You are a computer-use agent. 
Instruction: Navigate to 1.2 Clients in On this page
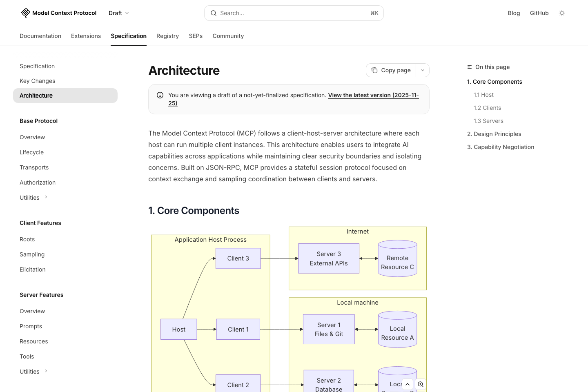tap(487, 108)
